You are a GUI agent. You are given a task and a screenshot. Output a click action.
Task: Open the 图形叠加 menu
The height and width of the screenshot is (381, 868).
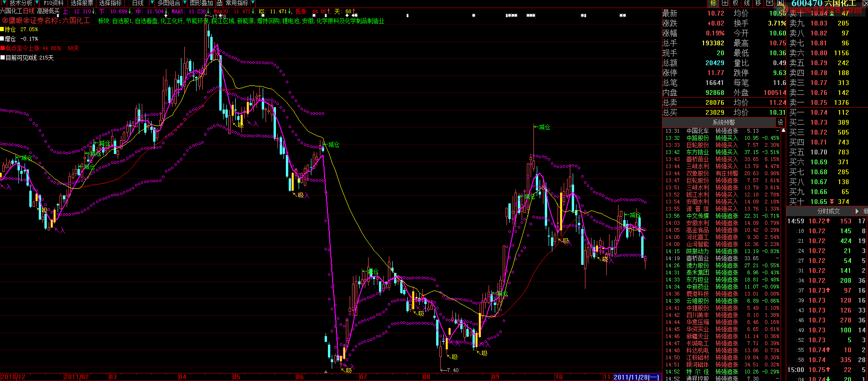[202, 3]
